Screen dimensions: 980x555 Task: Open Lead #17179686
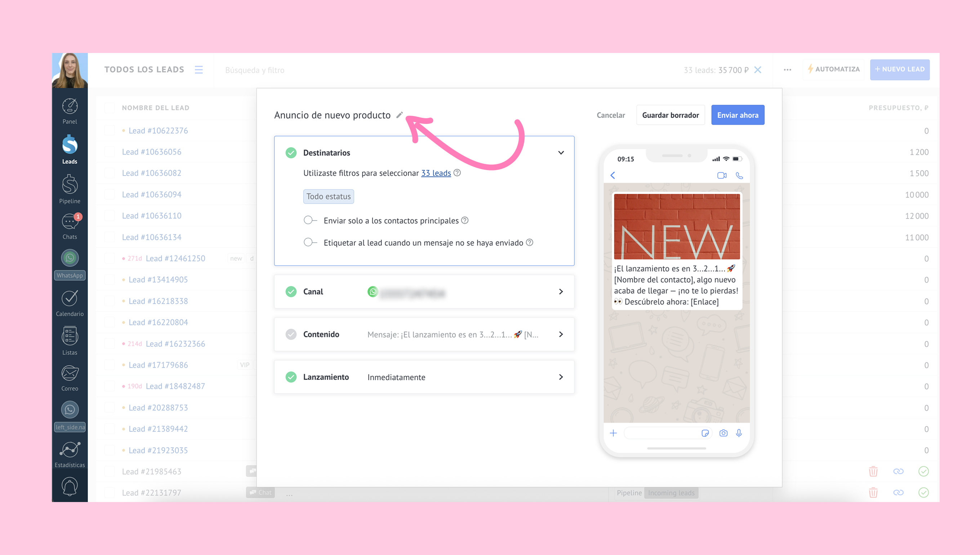point(158,365)
